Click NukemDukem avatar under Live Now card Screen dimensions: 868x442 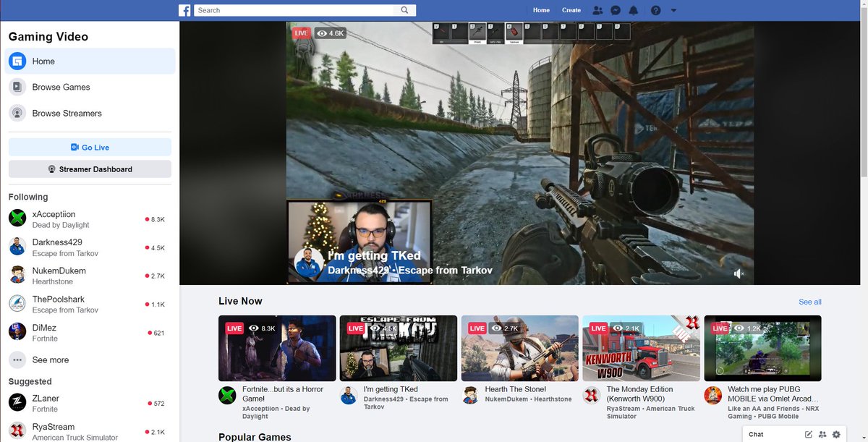(471, 395)
